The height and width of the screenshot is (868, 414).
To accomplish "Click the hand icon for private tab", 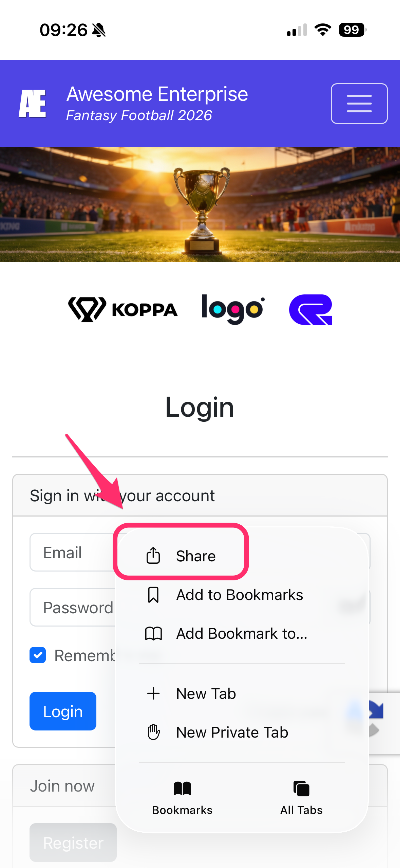I will 153,732.
